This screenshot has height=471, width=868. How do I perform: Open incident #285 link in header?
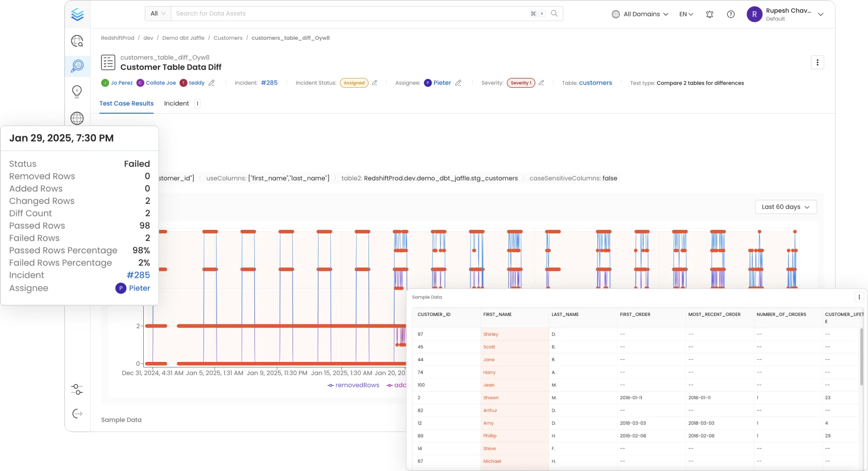269,83
